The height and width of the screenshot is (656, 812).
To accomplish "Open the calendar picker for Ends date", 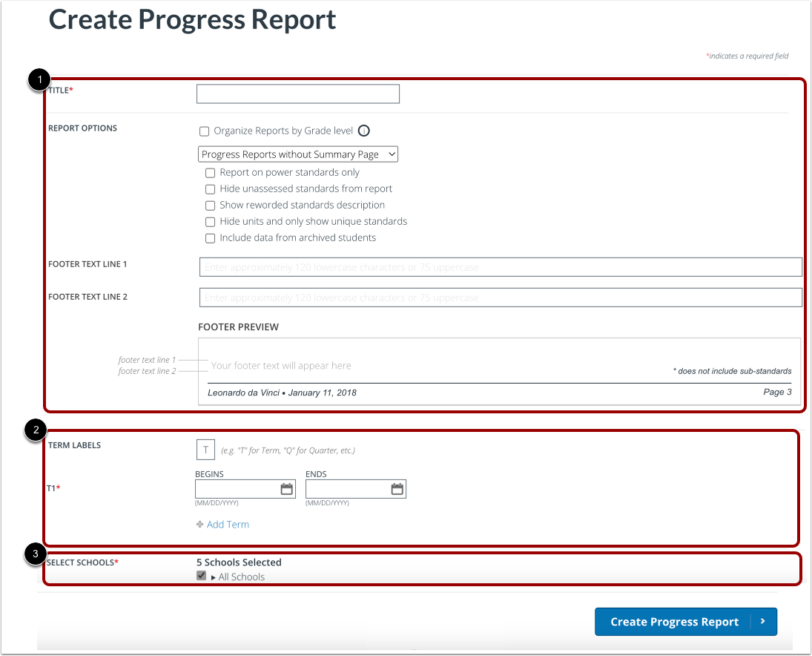I will (x=397, y=488).
